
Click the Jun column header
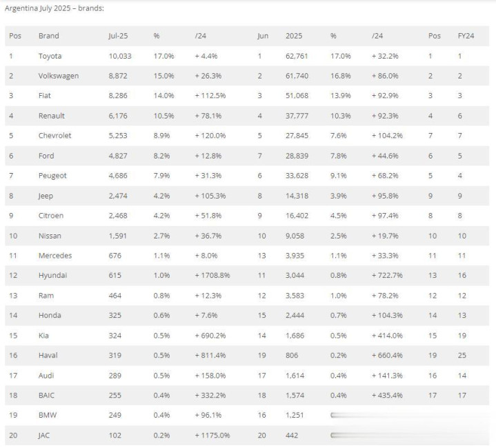click(x=264, y=36)
